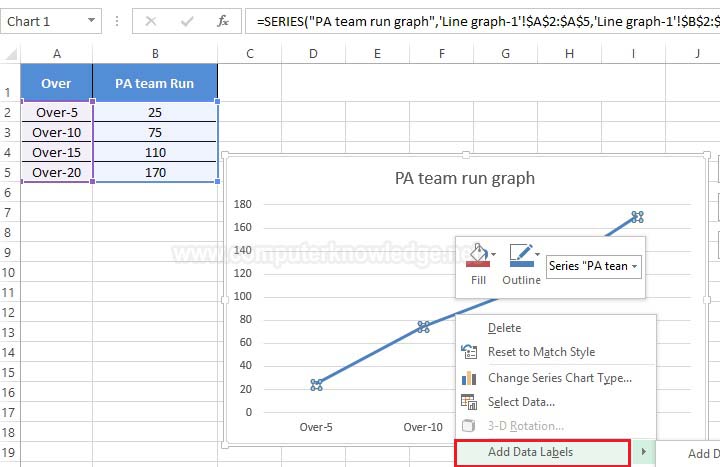Select cell containing Over-20
The height and width of the screenshot is (467, 720).
click(x=57, y=173)
